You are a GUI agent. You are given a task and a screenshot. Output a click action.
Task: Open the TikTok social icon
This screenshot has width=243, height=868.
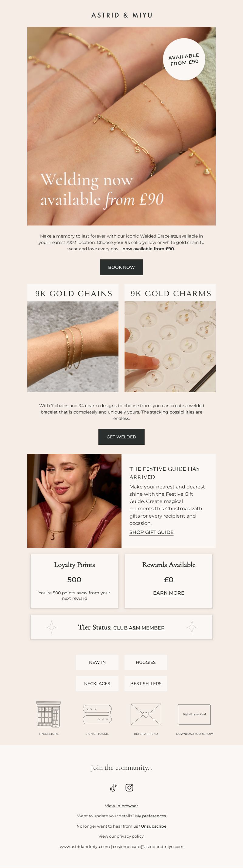114,787
